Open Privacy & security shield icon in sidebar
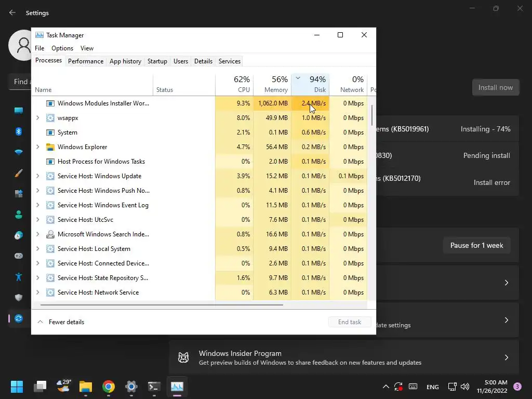This screenshot has height=399, width=532. [19, 298]
